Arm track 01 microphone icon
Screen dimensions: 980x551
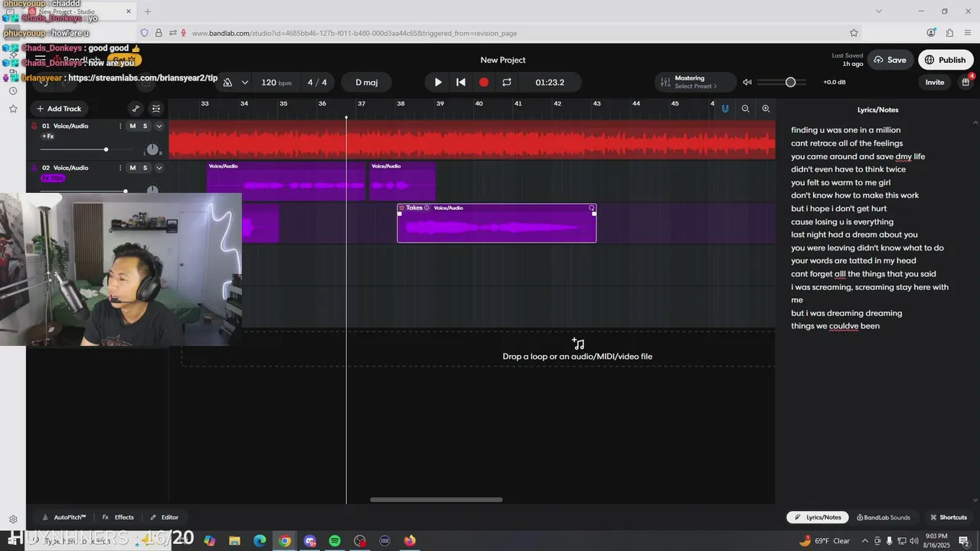click(34, 126)
